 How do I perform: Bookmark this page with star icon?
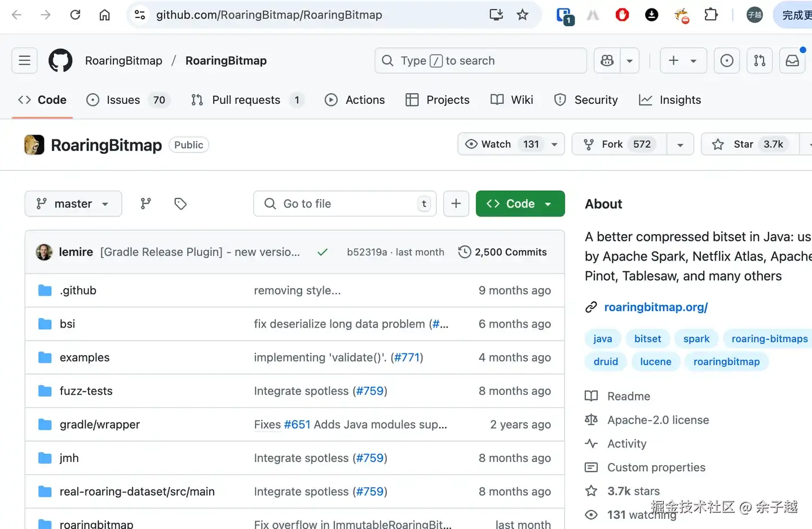click(523, 15)
